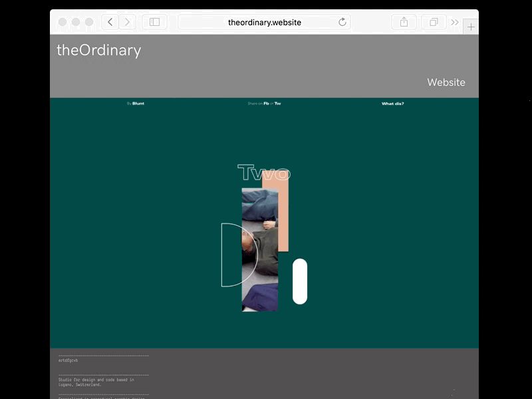Open the Share sheet icon in toolbar
Viewport: 532px width, 399px height.
click(x=404, y=22)
